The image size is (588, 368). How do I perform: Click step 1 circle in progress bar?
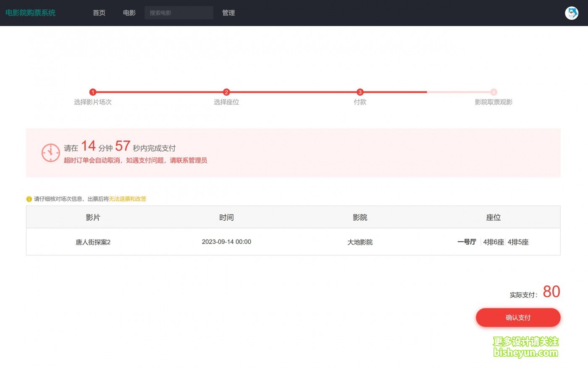coord(93,92)
